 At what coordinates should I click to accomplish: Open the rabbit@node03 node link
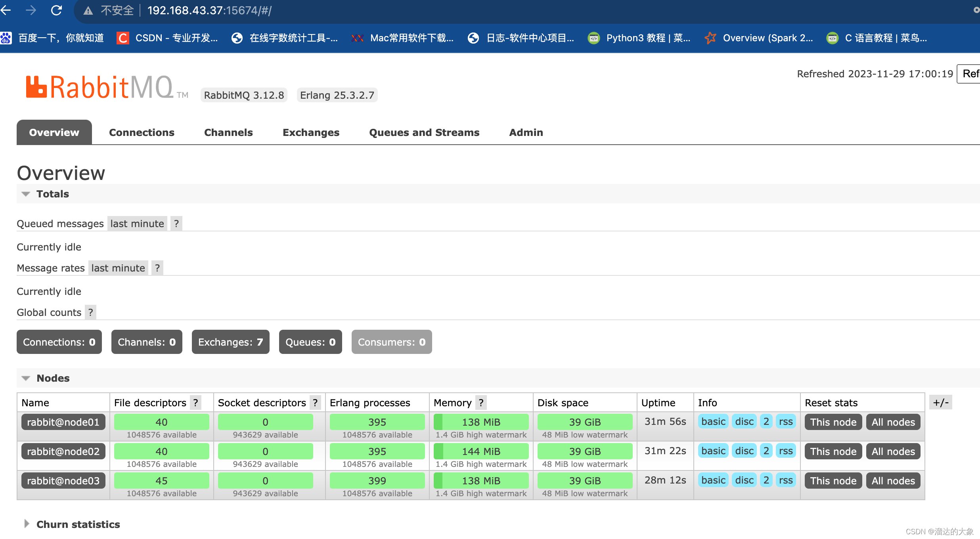(x=63, y=481)
